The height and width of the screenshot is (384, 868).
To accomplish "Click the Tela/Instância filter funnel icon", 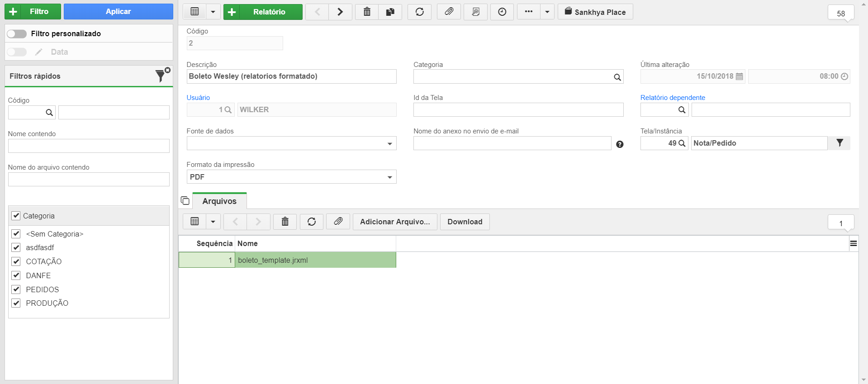I will [x=840, y=143].
